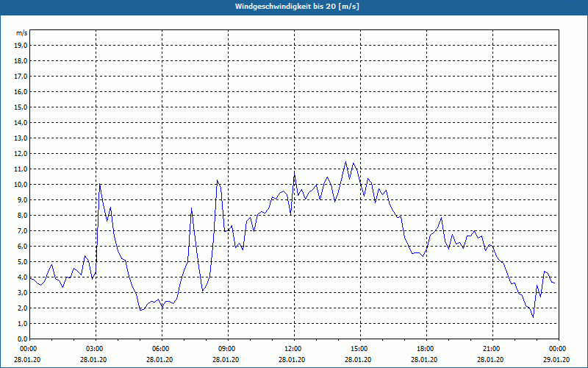Select the '18,0' y-axis label
588x368 pixels.
(21, 61)
